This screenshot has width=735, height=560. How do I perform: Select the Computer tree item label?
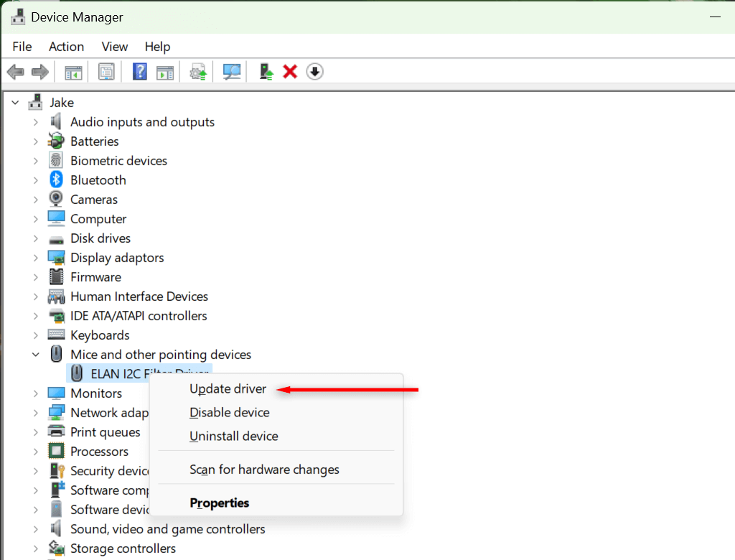98,219
